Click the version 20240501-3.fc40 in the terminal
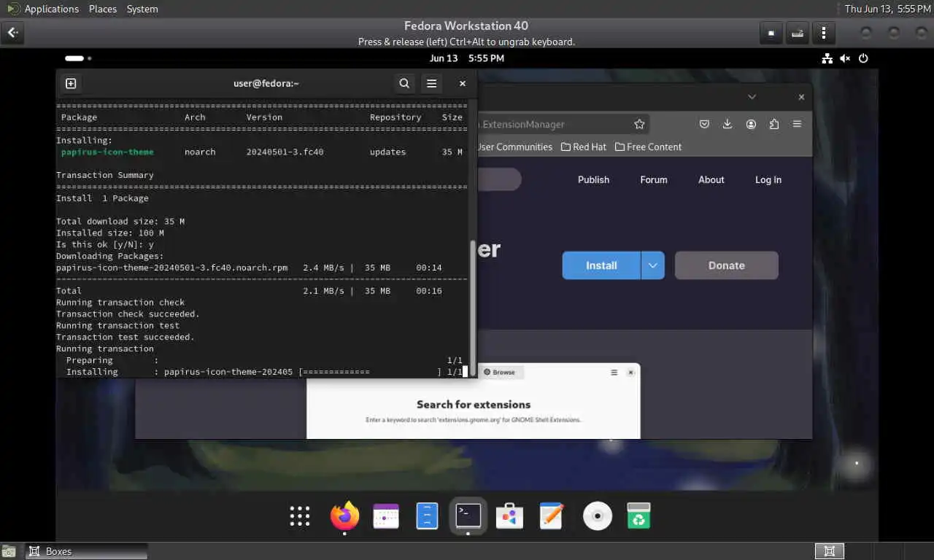 tap(285, 152)
